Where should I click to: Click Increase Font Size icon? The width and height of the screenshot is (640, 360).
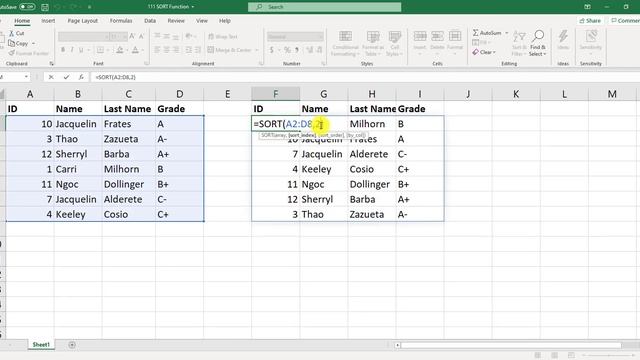(x=132, y=36)
